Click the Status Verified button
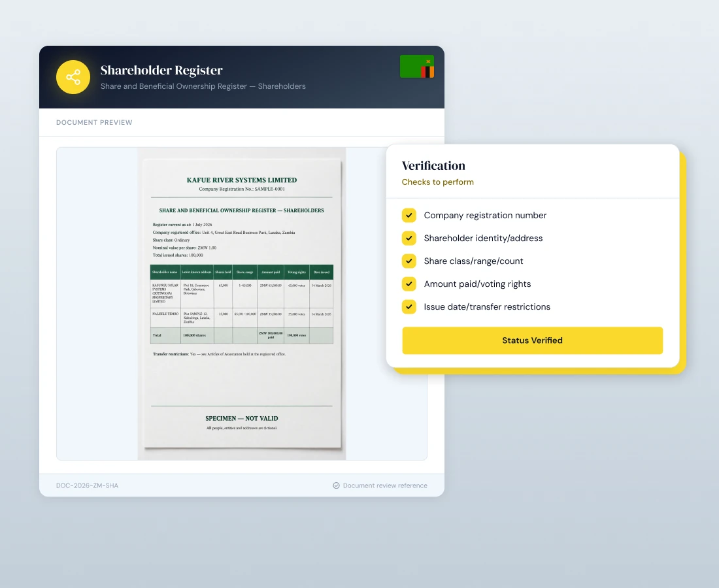The width and height of the screenshot is (719, 588). click(x=532, y=340)
